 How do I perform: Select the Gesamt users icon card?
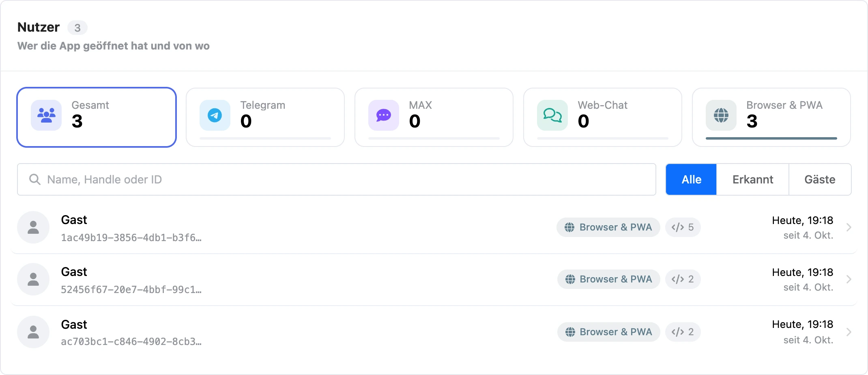[97, 117]
